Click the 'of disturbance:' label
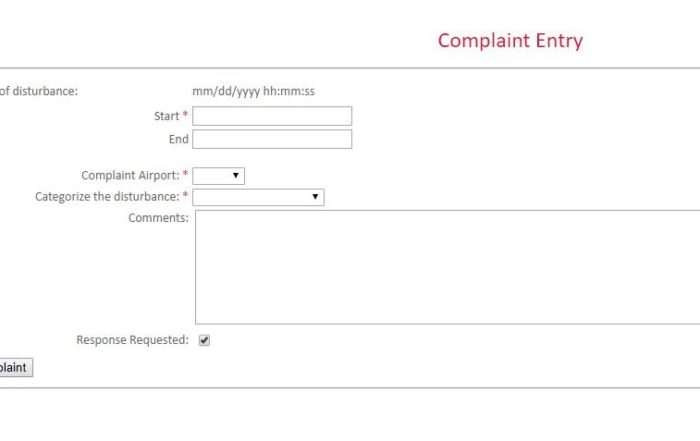This screenshot has height=441, width=700. [x=39, y=92]
